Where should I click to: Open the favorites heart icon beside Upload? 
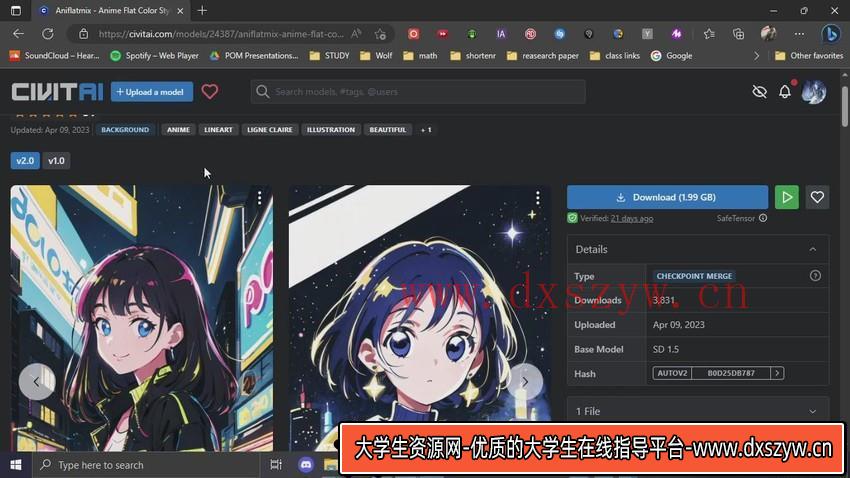click(210, 92)
